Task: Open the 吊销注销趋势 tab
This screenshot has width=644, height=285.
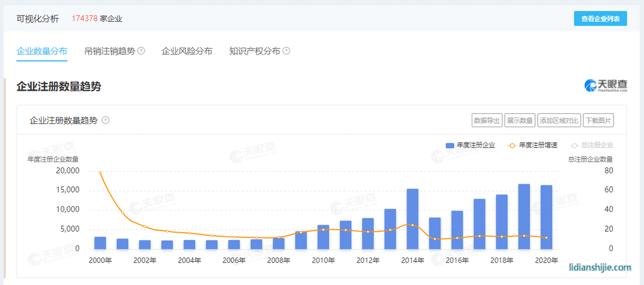Action: click(109, 51)
